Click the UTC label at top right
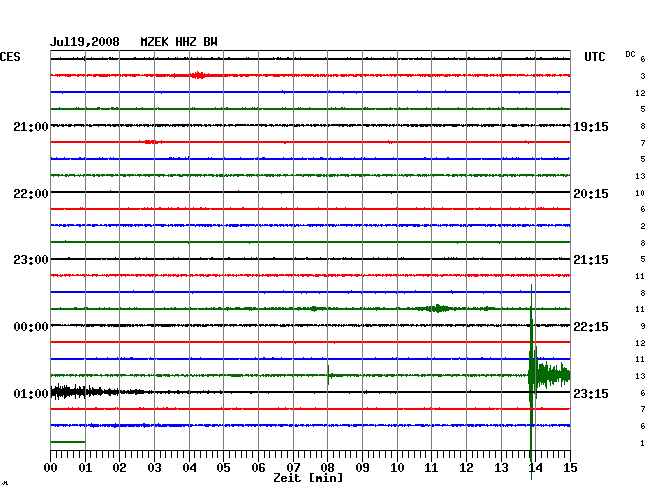This screenshot has width=650, height=494. point(595,58)
